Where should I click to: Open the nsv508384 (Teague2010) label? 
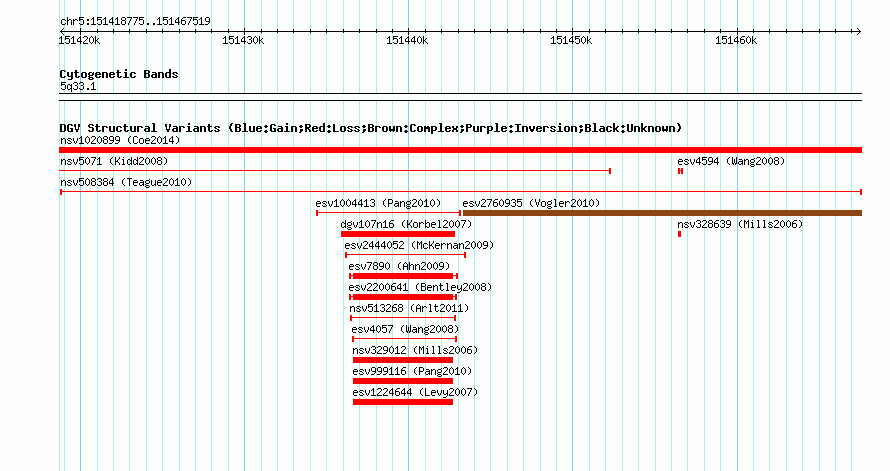(126, 182)
